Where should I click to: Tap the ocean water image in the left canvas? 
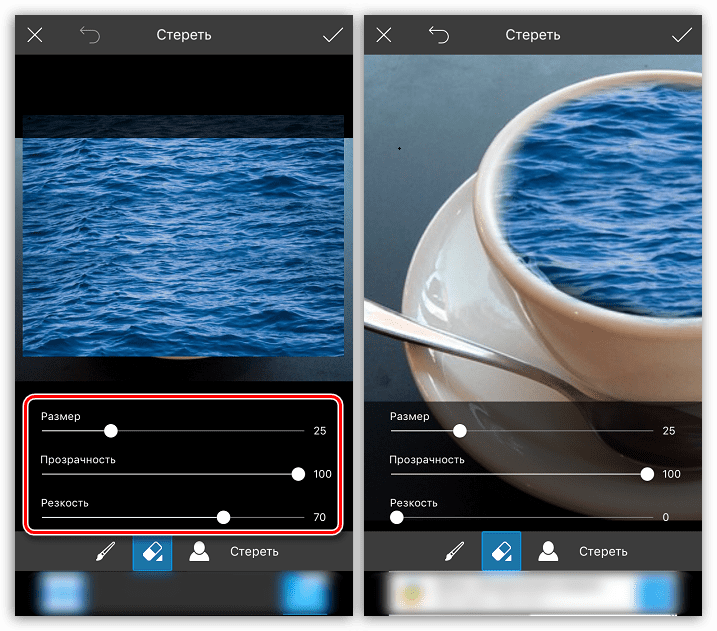coord(183,236)
